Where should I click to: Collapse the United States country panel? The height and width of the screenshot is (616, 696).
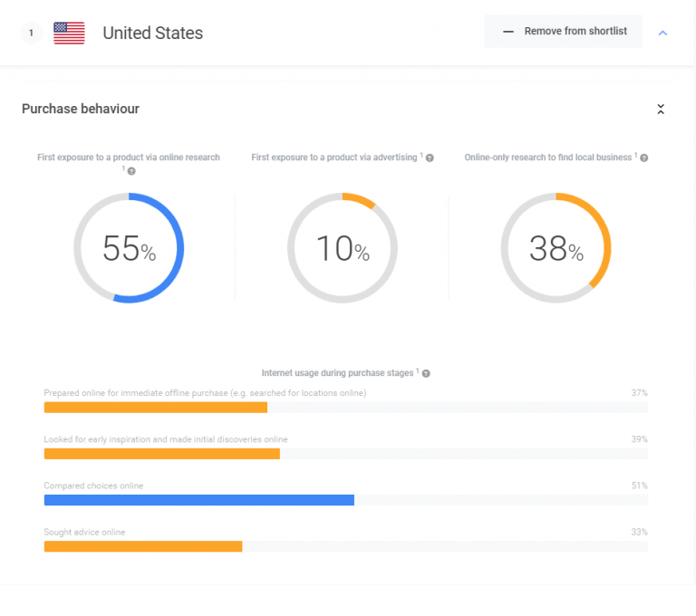[x=662, y=33]
